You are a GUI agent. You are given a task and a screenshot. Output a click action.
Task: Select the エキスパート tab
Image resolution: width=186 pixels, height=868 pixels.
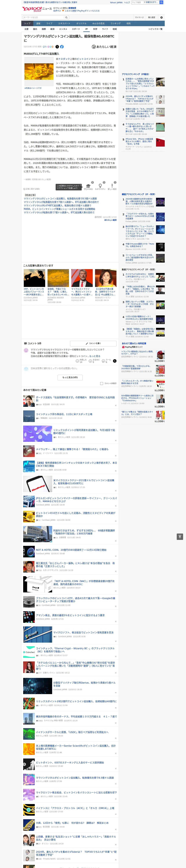(64, 24)
